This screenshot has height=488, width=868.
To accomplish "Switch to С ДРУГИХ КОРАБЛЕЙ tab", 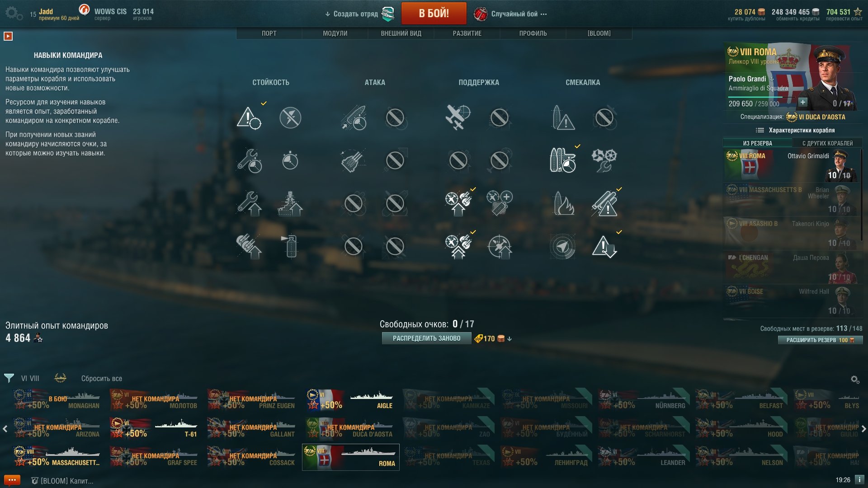I will [x=827, y=143].
